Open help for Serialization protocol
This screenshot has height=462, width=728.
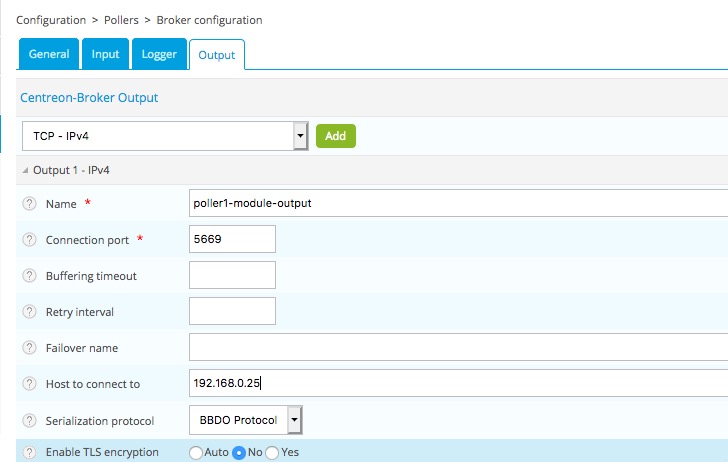[x=29, y=420]
